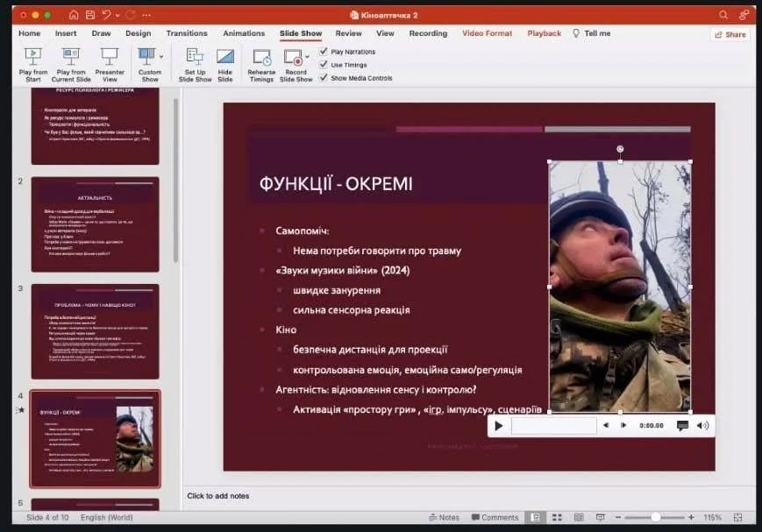762x532 pixels.
Task: Open the undo history dropdown arrow
Action: (118, 16)
